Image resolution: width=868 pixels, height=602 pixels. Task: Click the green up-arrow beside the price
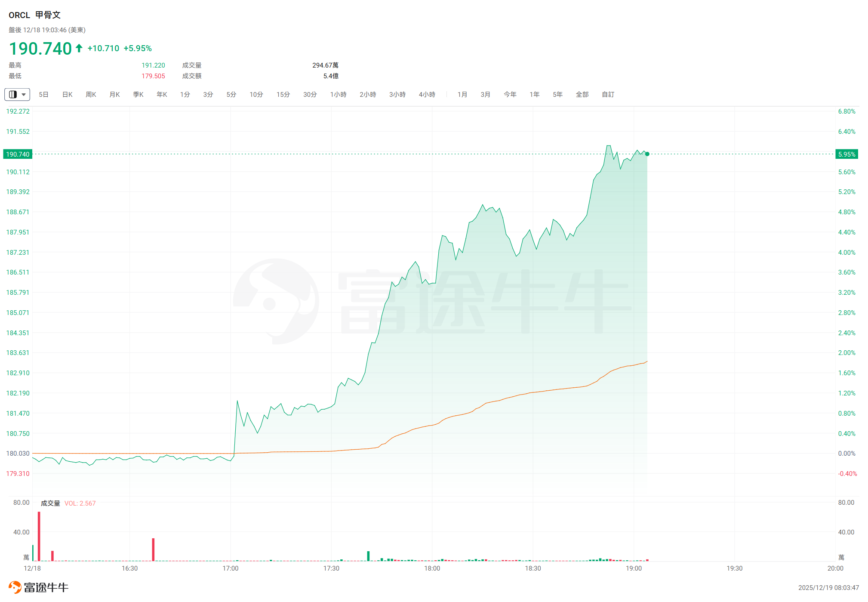(x=79, y=48)
